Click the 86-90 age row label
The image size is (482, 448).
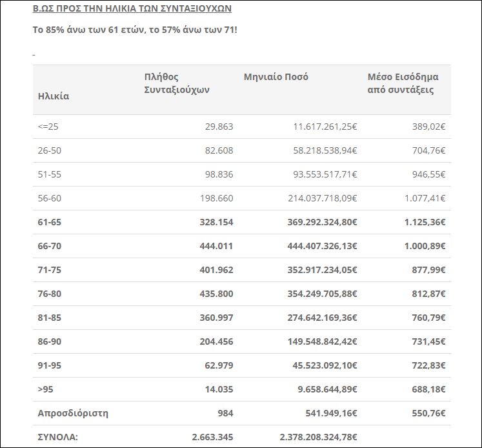(50, 341)
